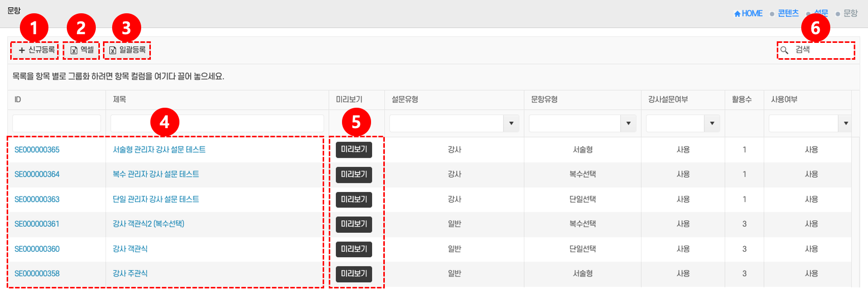Open 서술형 관리자 강사 설문 테스트 title
The image size is (868, 292).
159,150
